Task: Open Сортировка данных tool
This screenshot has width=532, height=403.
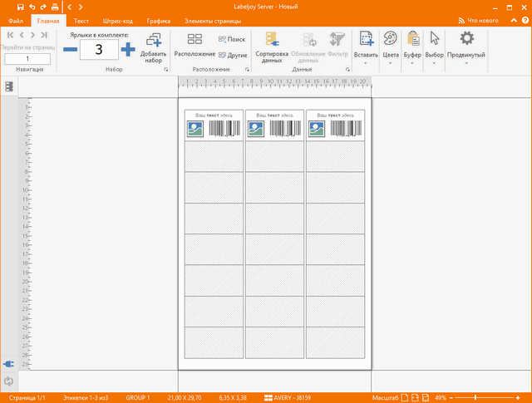Action: pyautogui.click(x=272, y=39)
